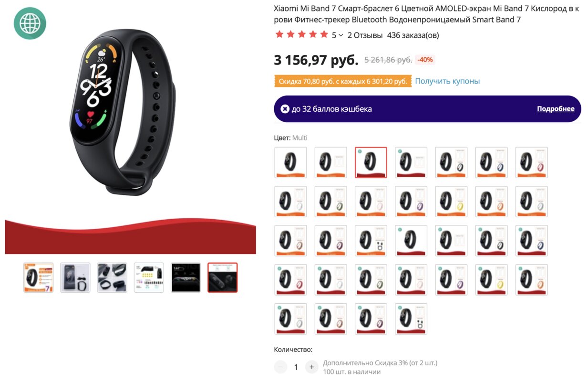The image size is (588, 382).
Task: Click Получить купоны link
Action: click(x=447, y=81)
